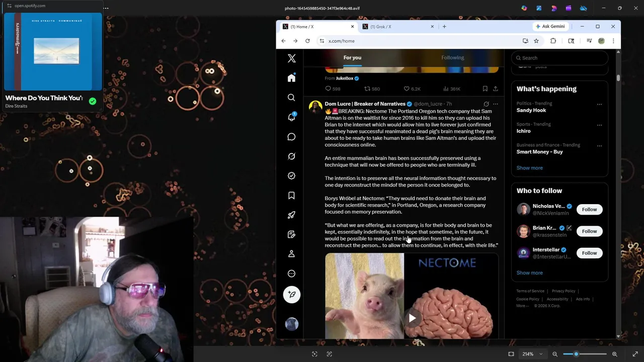
Task: Open Bookmarks icon in X sidebar
Action: (291, 196)
